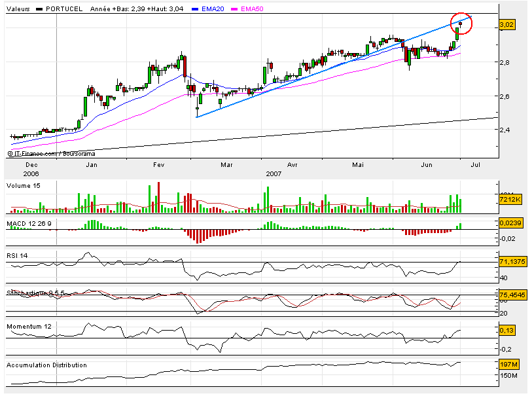The width and height of the screenshot is (532, 400).
Task: Click the 7212K volume value tag
Action: (510, 199)
